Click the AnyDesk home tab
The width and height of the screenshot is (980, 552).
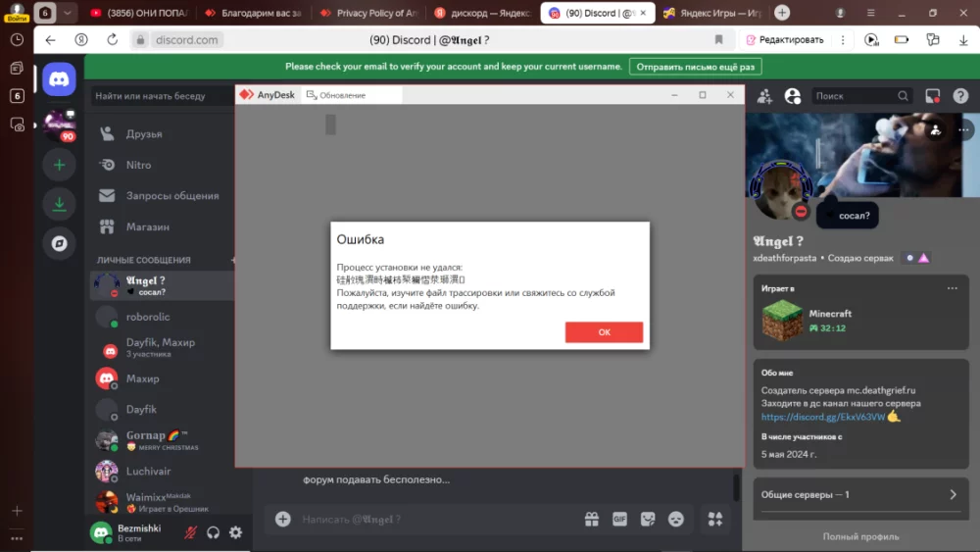268,95
